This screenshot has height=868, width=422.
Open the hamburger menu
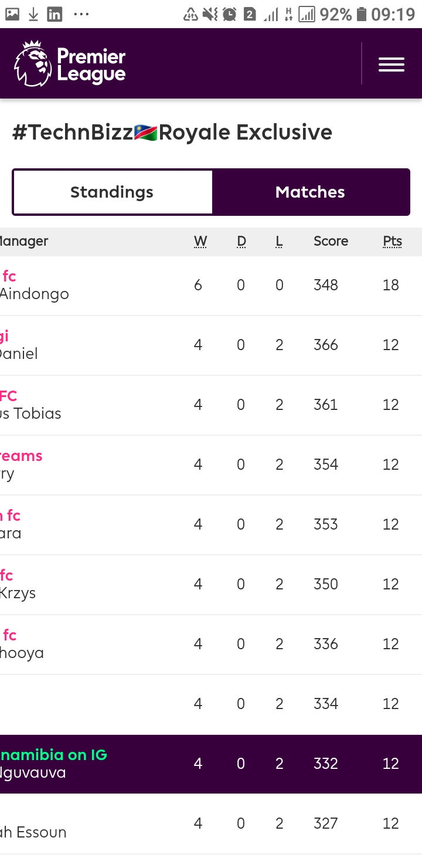[x=391, y=64]
